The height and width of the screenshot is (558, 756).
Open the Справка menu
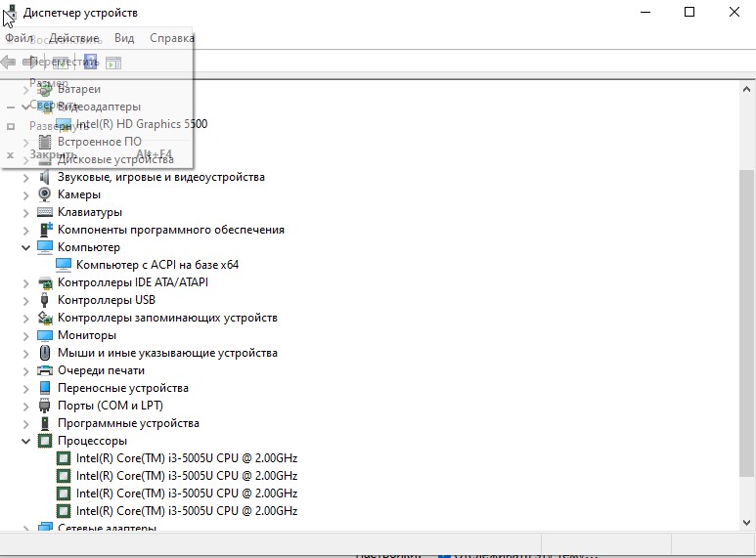pyautogui.click(x=172, y=37)
